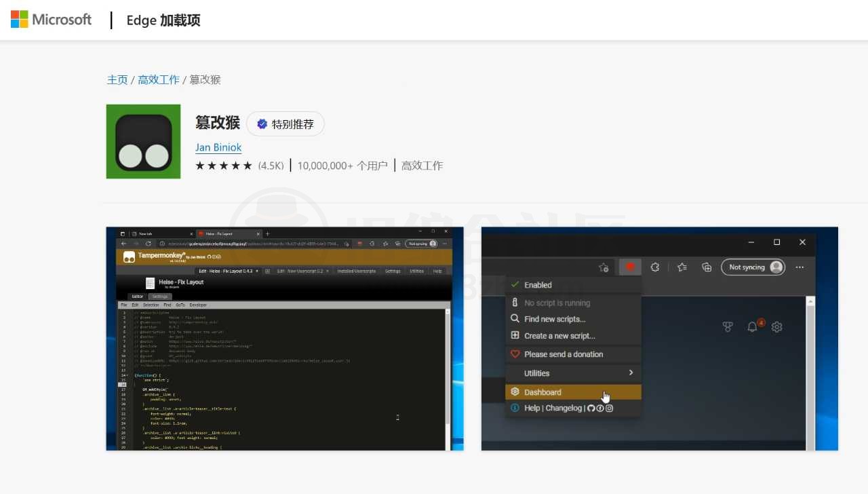Click the five-star rating
868x494 pixels.
click(x=224, y=166)
